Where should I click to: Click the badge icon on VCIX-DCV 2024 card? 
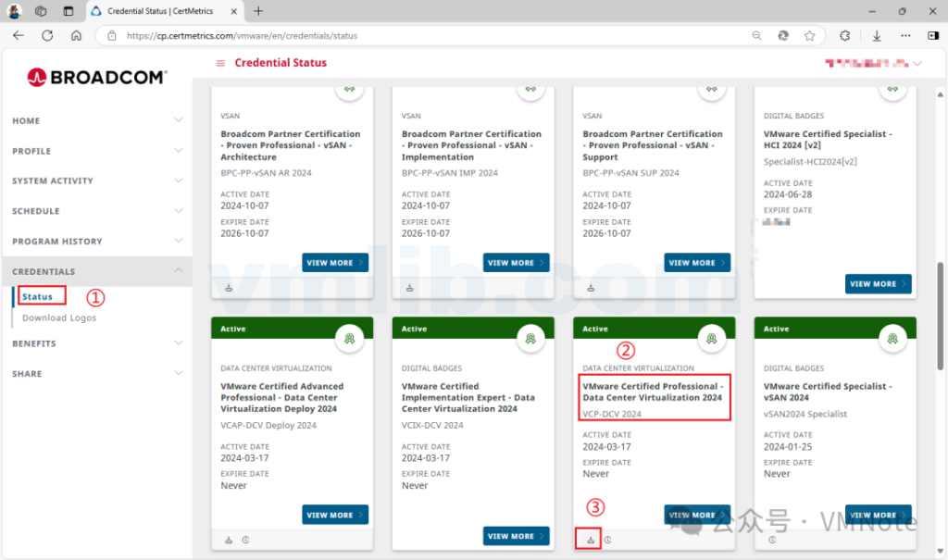(x=530, y=339)
